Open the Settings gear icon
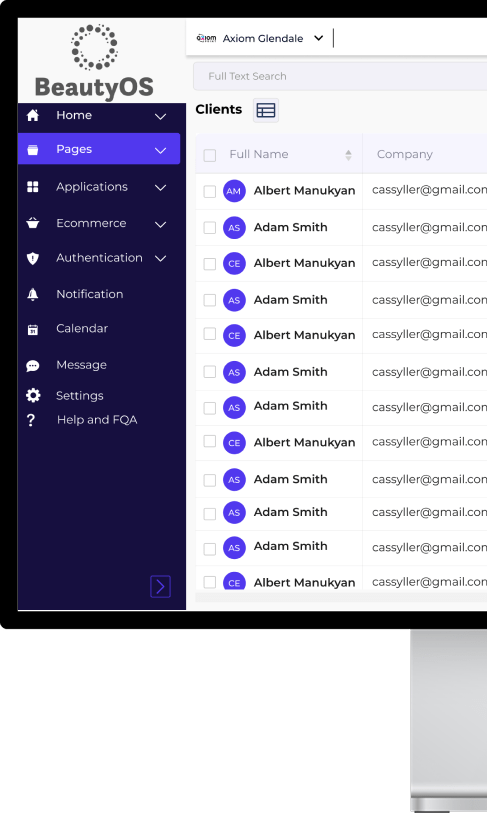The height and width of the screenshot is (813, 487). click(x=33, y=396)
